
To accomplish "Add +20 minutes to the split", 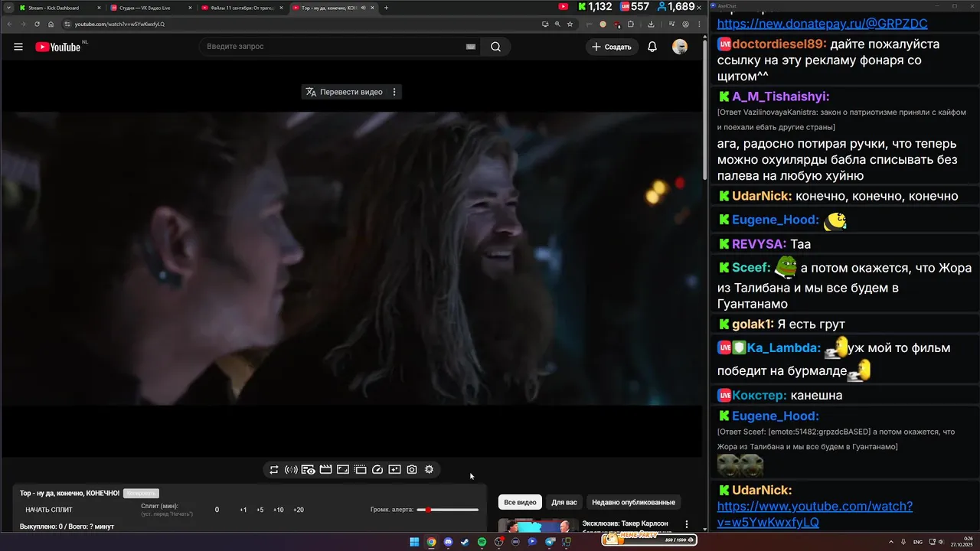I will [299, 510].
